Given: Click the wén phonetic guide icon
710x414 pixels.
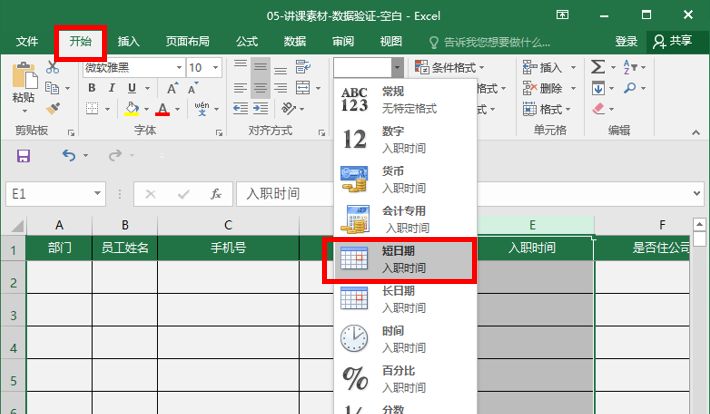Looking at the screenshot, I should 202,109.
